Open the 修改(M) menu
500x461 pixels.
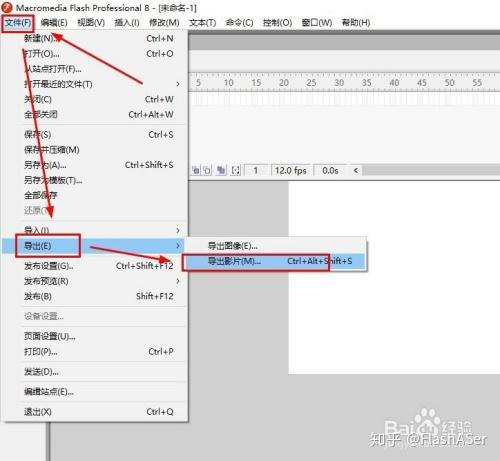pos(164,23)
